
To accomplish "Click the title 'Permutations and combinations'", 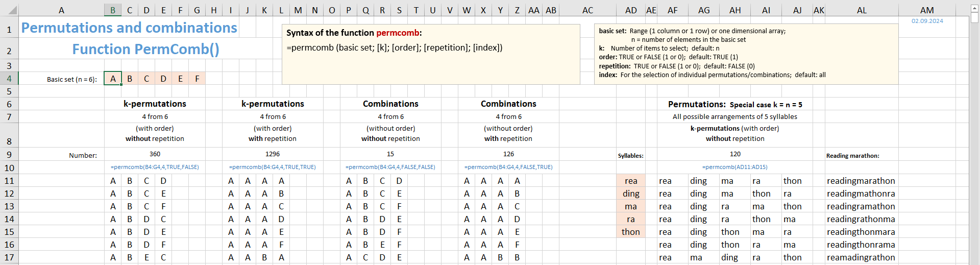I will click(129, 28).
